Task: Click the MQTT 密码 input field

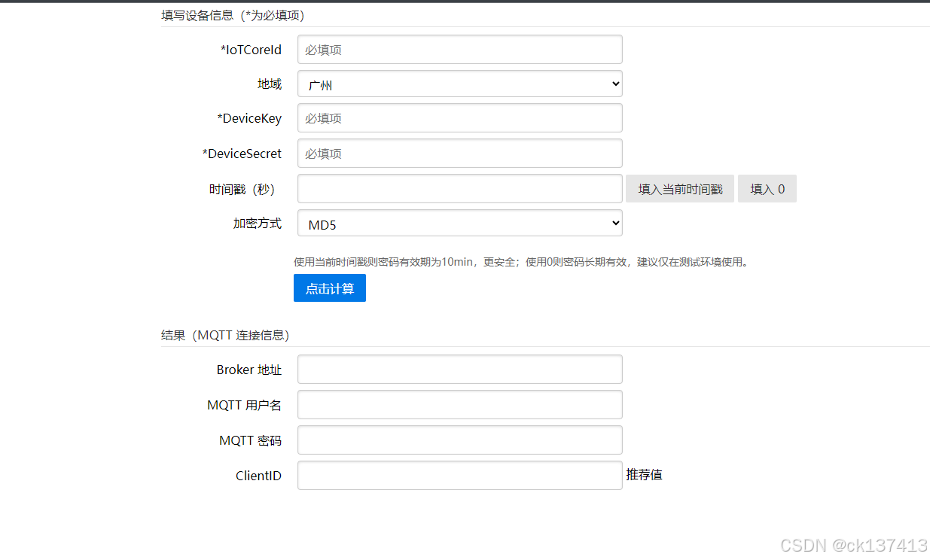Action: tap(459, 440)
